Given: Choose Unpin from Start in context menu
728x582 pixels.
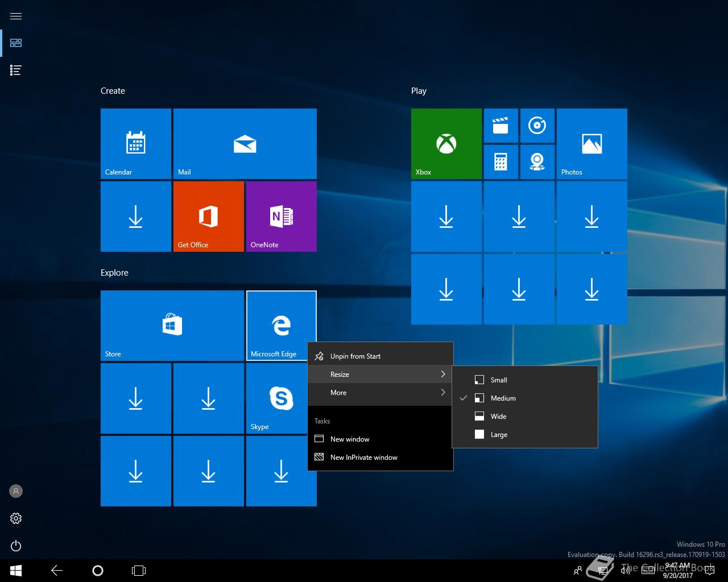Looking at the screenshot, I should click(380, 356).
